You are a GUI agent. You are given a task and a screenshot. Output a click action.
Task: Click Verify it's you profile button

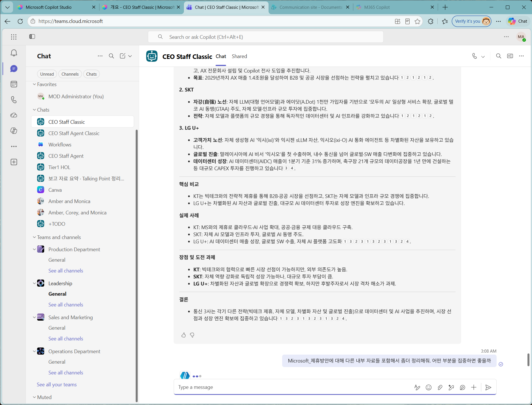[471, 21]
